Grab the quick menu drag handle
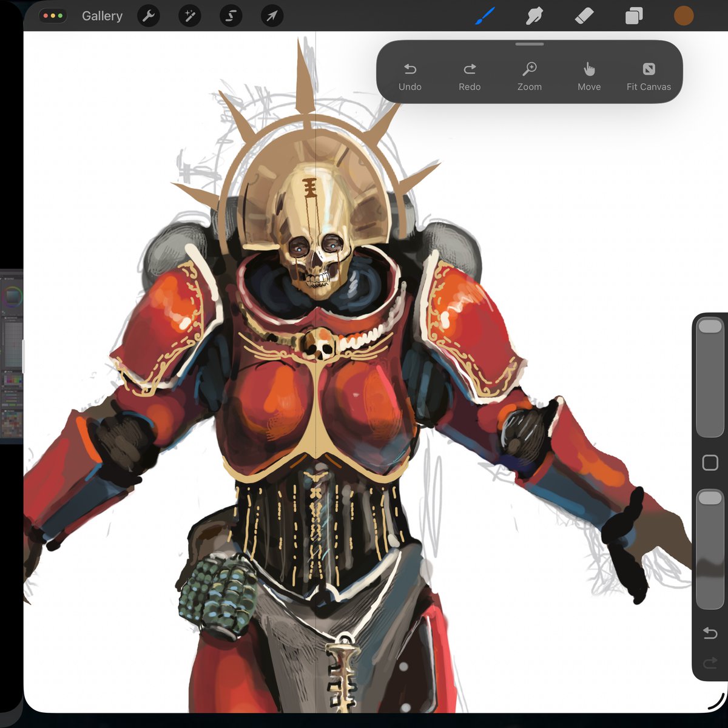Viewport: 728px width, 728px height. coord(530,44)
